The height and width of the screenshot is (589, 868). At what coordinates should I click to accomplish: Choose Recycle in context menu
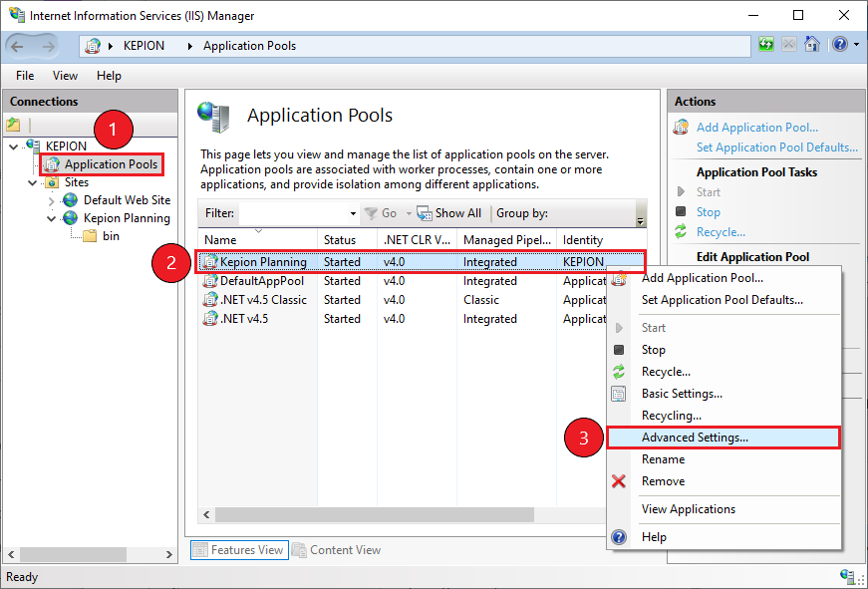pos(724,372)
